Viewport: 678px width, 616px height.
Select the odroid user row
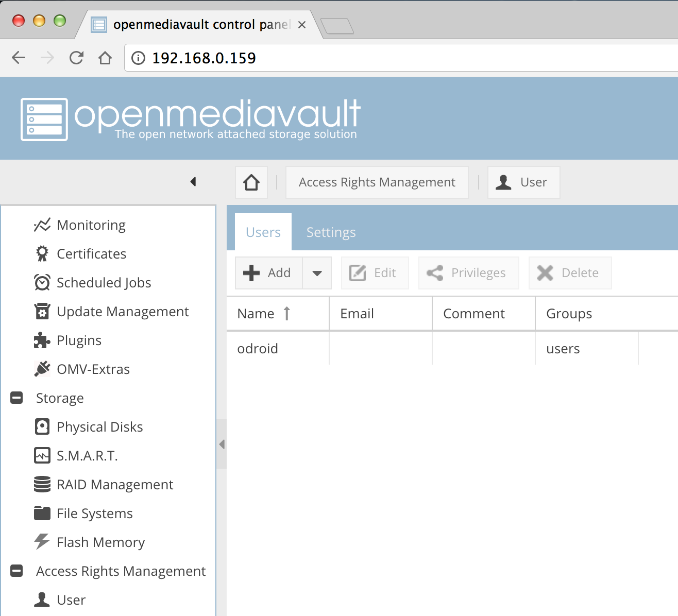452,349
